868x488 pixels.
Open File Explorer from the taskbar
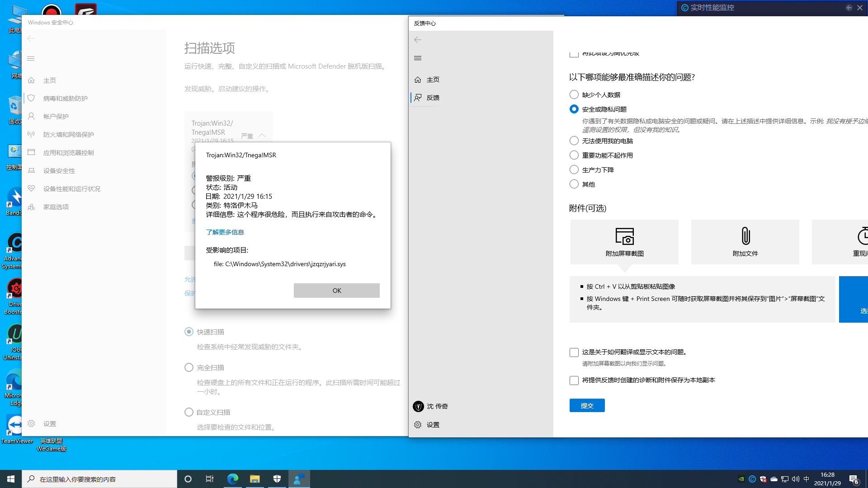coord(255,479)
